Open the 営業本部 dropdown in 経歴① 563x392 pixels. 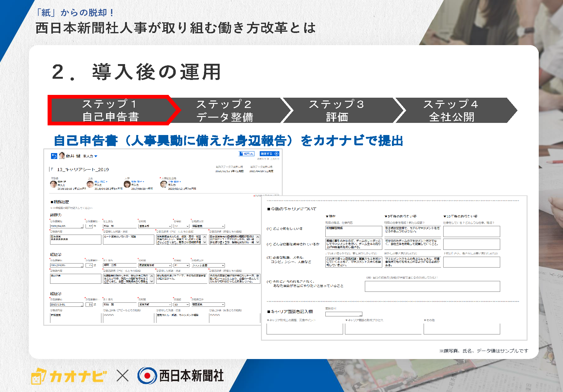coord(155,226)
